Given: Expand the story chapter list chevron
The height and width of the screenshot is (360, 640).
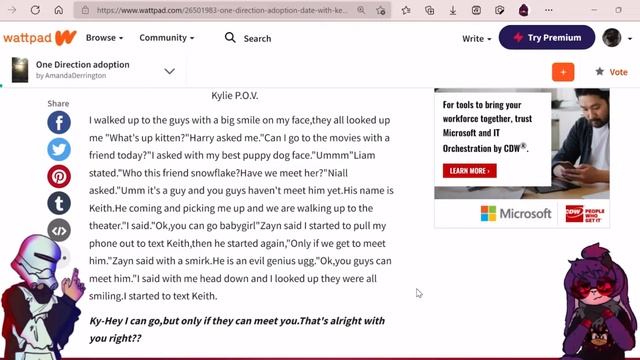Looking at the screenshot, I should tap(169, 71).
